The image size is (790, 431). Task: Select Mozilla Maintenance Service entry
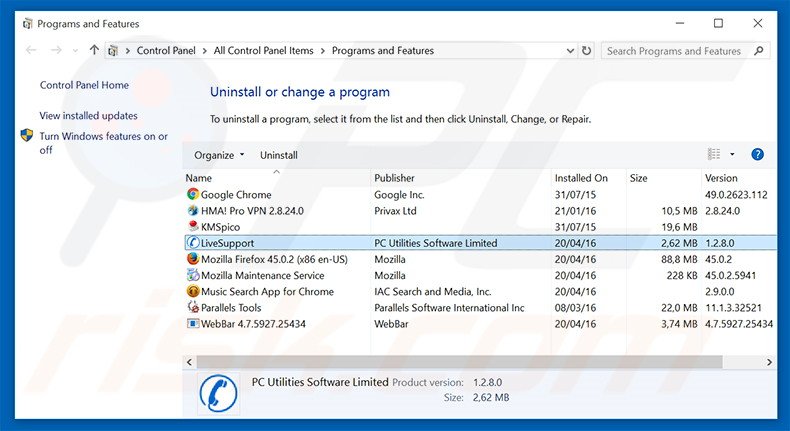point(262,275)
